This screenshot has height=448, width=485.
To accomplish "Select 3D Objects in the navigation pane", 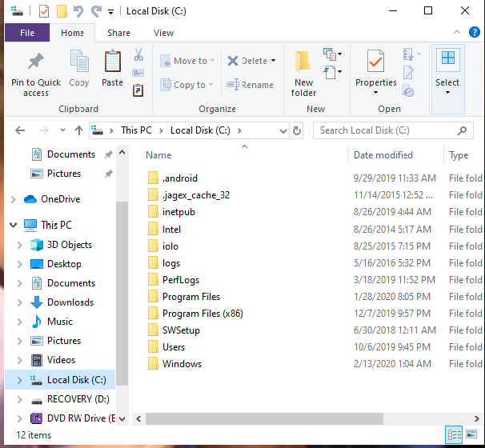I will [x=70, y=245].
